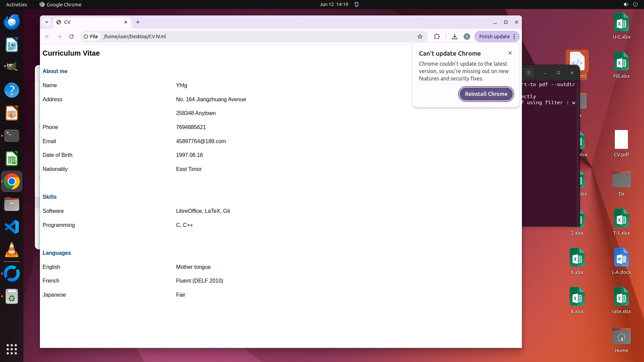
Task: Click the site information File icon
Action: click(91, 37)
